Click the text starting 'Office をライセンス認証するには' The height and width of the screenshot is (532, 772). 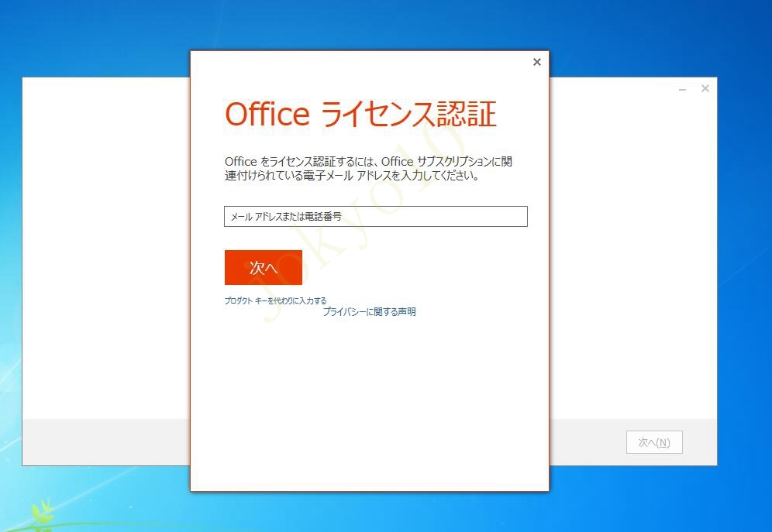[368, 169]
